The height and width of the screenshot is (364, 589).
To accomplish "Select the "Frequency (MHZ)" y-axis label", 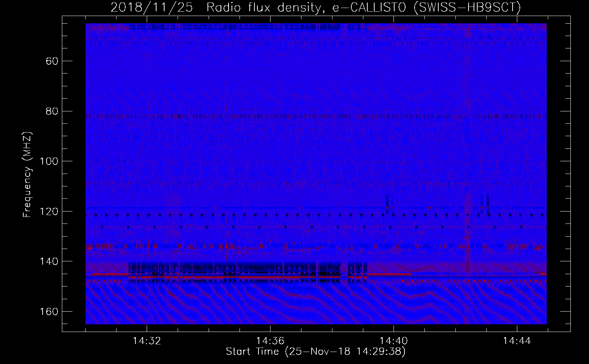I will click(x=27, y=174).
